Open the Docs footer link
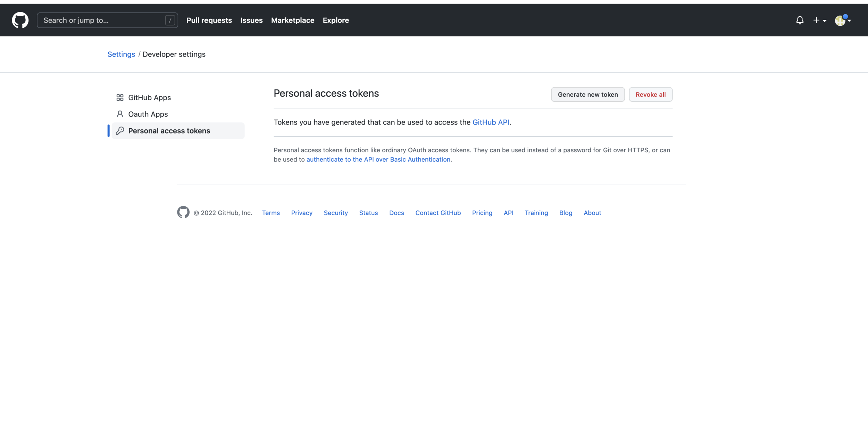This screenshot has width=868, height=428. click(396, 213)
